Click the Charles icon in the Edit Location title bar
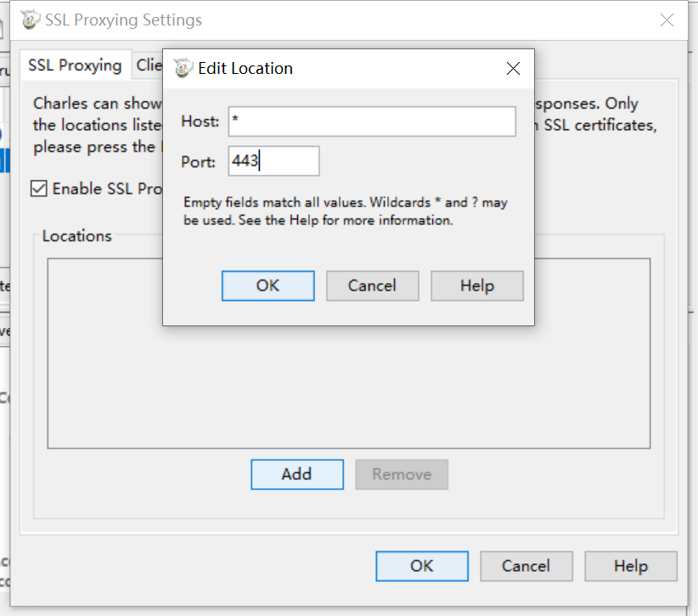This screenshot has height=616, width=698. [x=183, y=68]
